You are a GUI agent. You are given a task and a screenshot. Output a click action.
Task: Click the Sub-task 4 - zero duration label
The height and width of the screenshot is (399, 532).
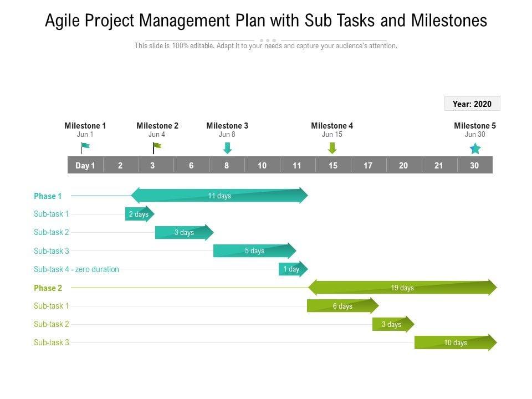click(76, 269)
